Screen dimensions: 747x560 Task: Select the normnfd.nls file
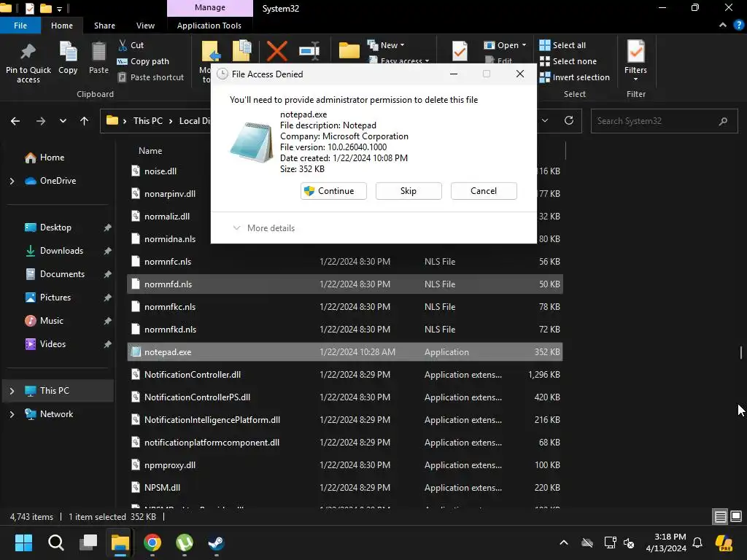pyautogui.click(x=345, y=284)
